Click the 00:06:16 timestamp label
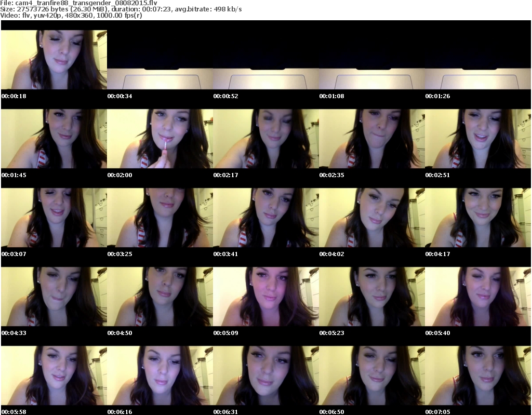This screenshot has height=415, width=532. coord(120,411)
